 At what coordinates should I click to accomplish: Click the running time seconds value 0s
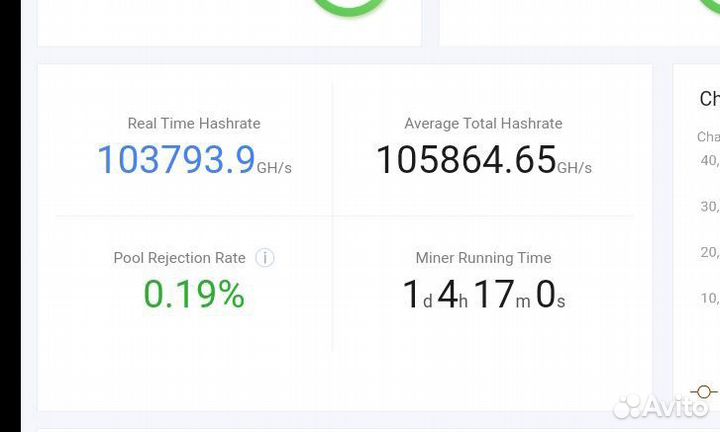tap(550, 295)
